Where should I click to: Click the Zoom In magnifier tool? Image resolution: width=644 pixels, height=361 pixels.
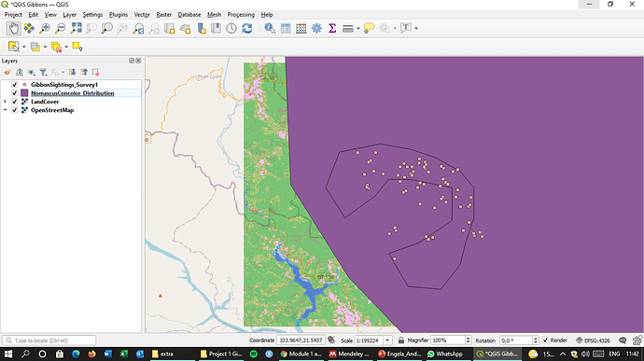point(45,28)
